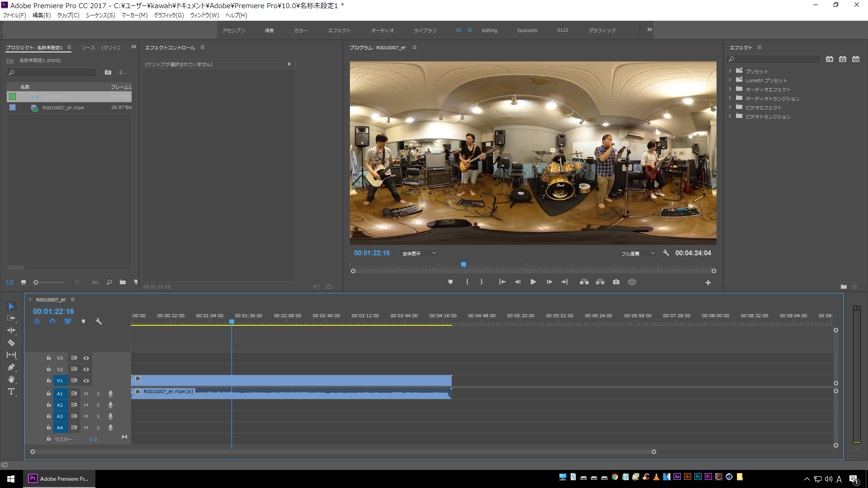Step forward one frame in Program monitor
This screenshot has width=868, height=488.
click(549, 282)
